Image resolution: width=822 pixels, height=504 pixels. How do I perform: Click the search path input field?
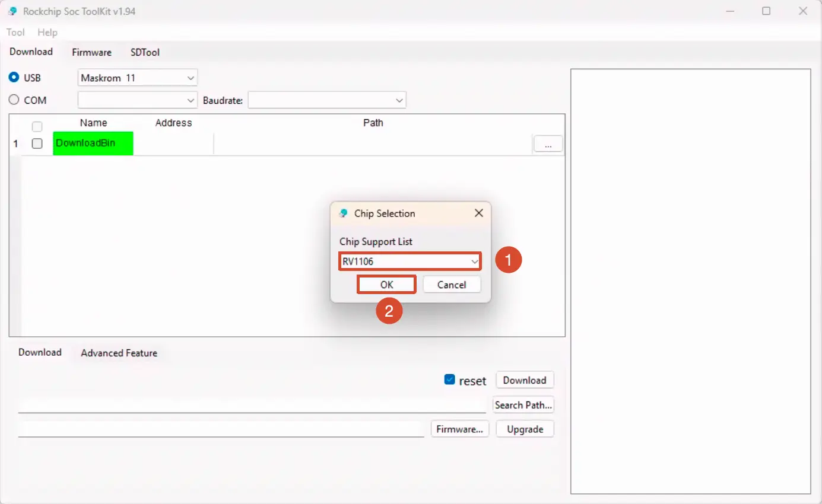tap(252, 406)
